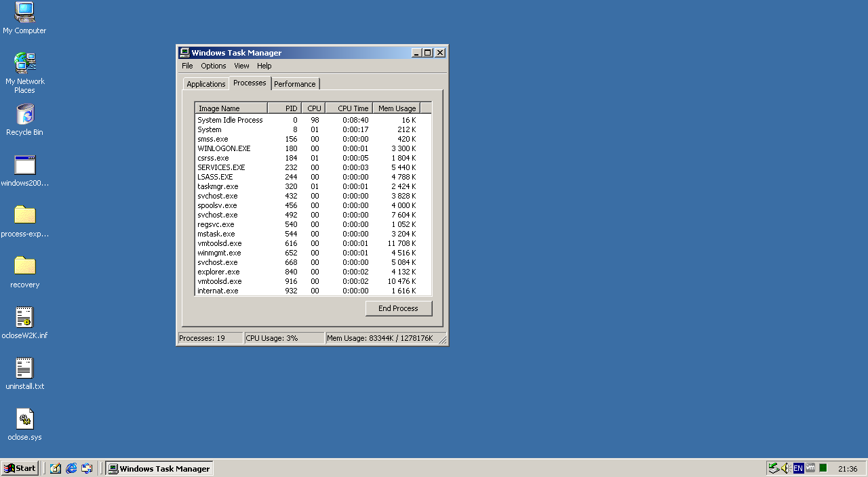
Task: Select the spoolsv.exe process
Action: [313, 205]
